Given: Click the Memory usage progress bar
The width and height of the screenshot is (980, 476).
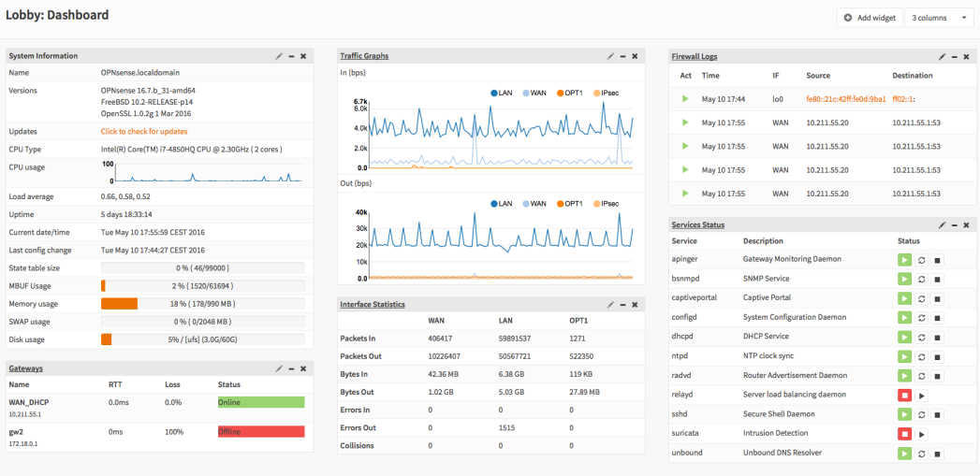Looking at the screenshot, I should tap(202, 304).
